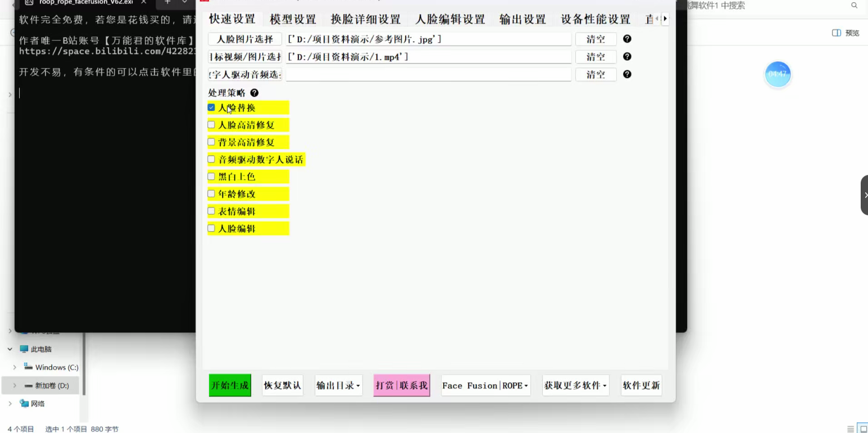Clear the driving audio path
The width and height of the screenshot is (868, 433).
coord(596,74)
